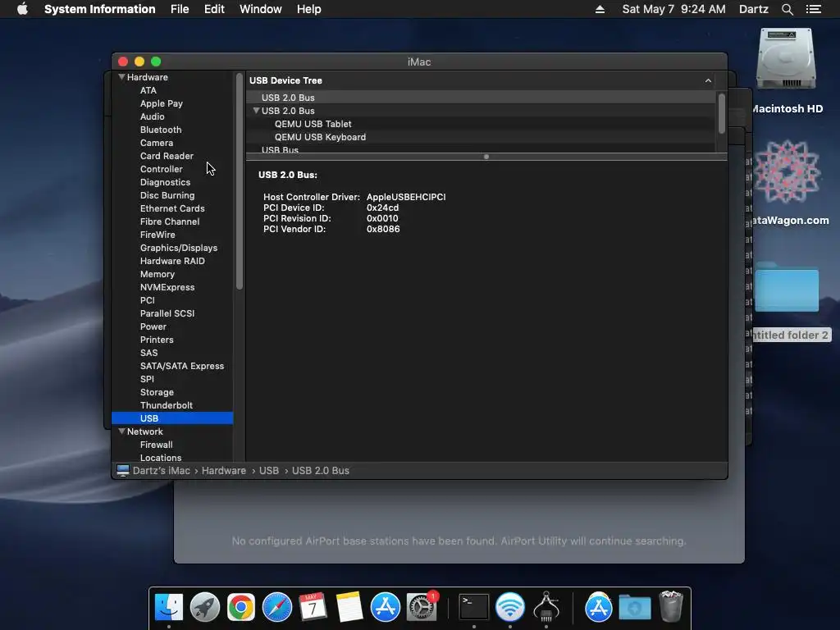The image size is (840, 630).
Task: Open Finder from the dock
Action: pyautogui.click(x=169, y=608)
